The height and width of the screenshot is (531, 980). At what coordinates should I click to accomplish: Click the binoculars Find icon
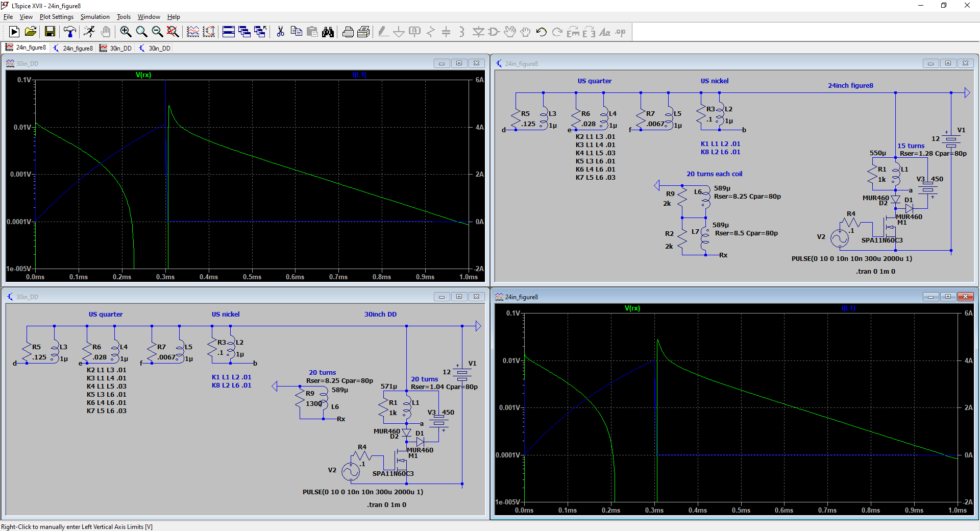tap(328, 32)
